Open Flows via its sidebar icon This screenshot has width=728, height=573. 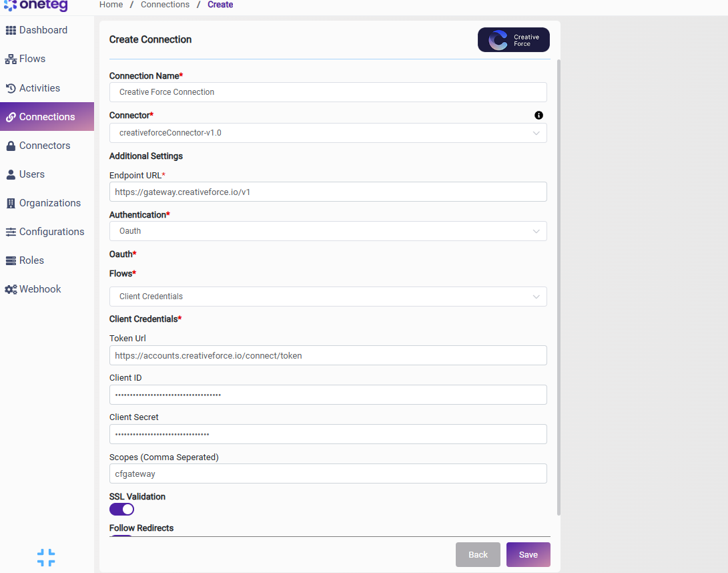(11, 59)
